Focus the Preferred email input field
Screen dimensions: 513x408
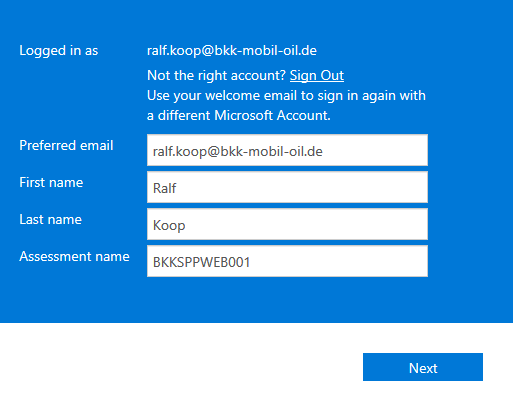click(287, 150)
